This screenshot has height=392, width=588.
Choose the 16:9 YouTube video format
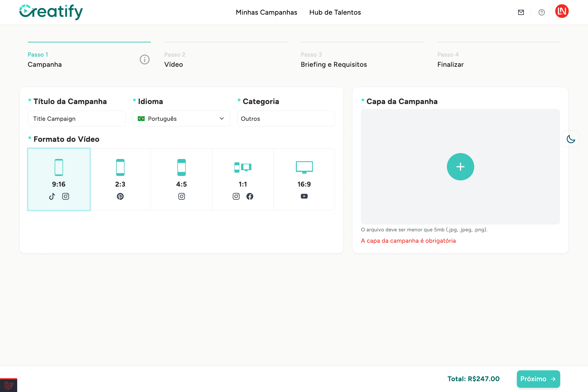coord(304,179)
